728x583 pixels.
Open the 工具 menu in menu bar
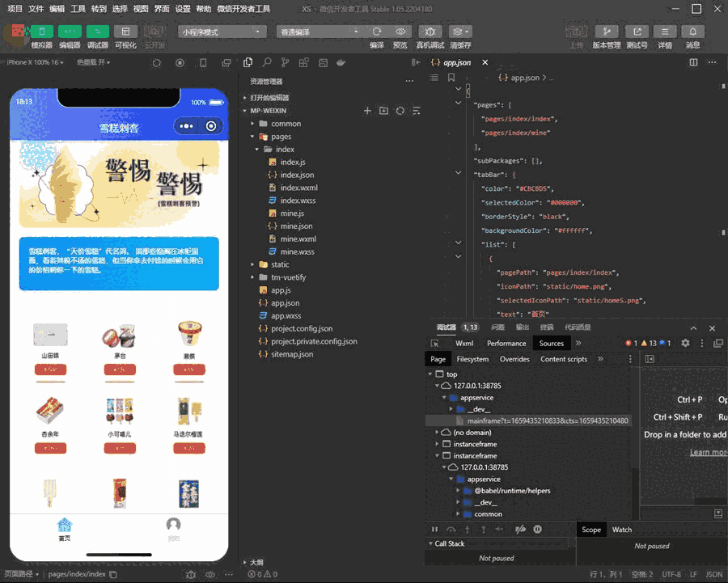coord(78,9)
